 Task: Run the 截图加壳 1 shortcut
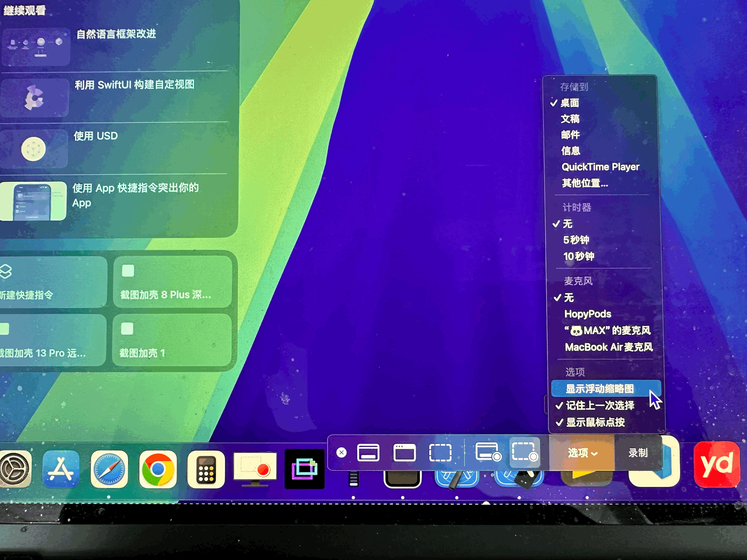tap(172, 340)
